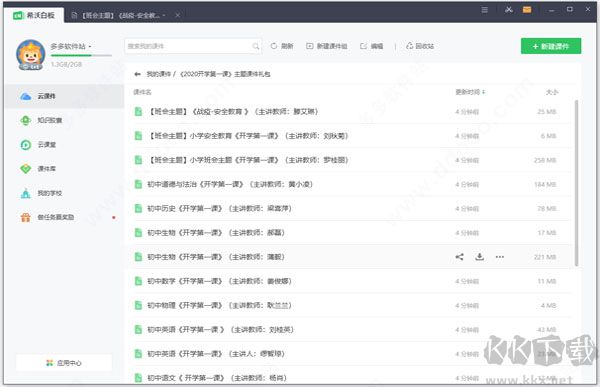Select 我的学校 in the sidebar

point(64,193)
